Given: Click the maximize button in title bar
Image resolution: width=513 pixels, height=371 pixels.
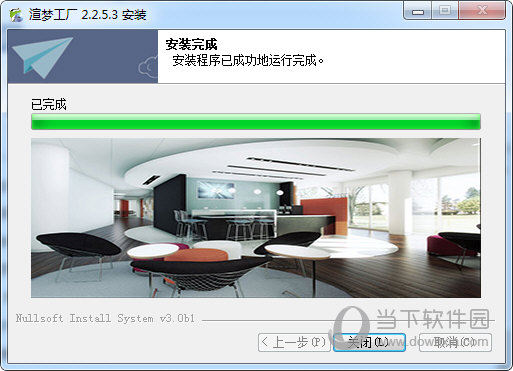Looking at the screenshot, I should (445, 11).
